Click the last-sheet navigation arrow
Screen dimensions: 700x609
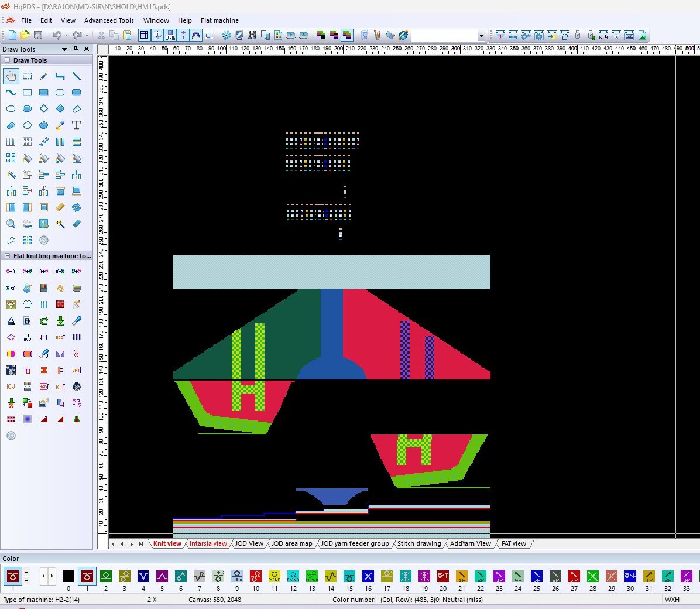pos(140,544)
